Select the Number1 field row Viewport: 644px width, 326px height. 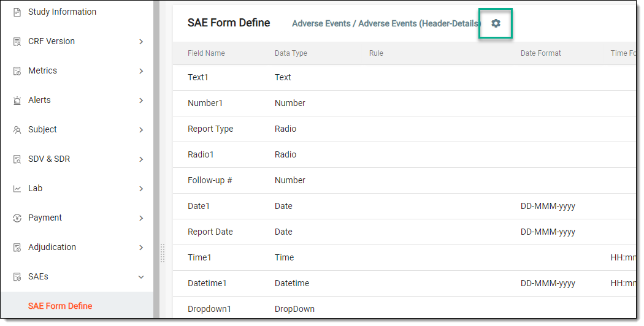pos(405,104)
